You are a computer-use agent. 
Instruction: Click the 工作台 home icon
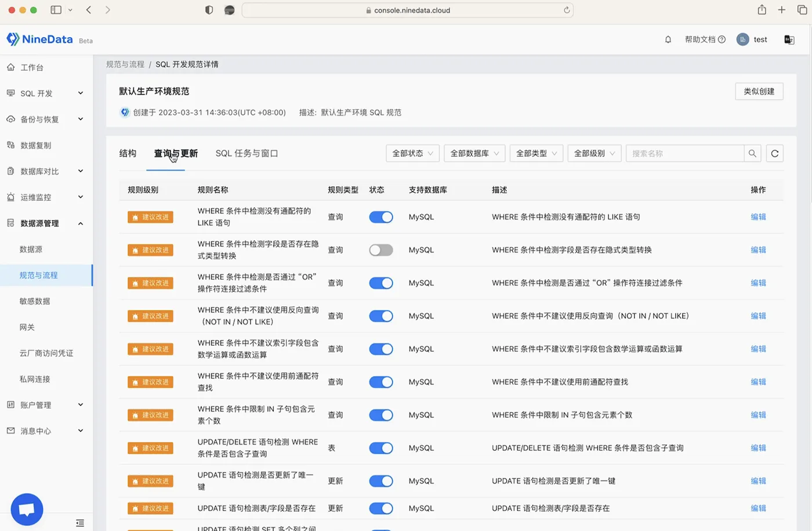11,67
